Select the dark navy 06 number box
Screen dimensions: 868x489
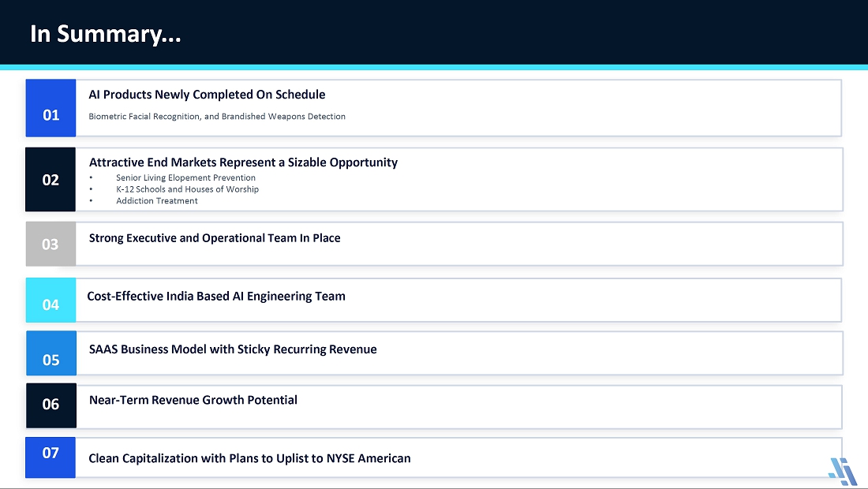[51, 405]
